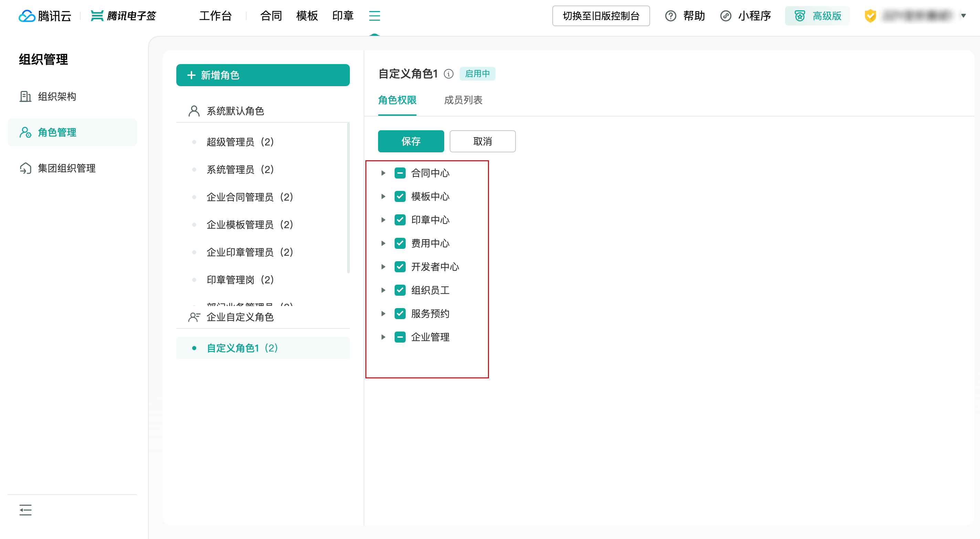The image size is (980, 539).
Task: Click the 高级版 badge icon
Action: [799, 16]
